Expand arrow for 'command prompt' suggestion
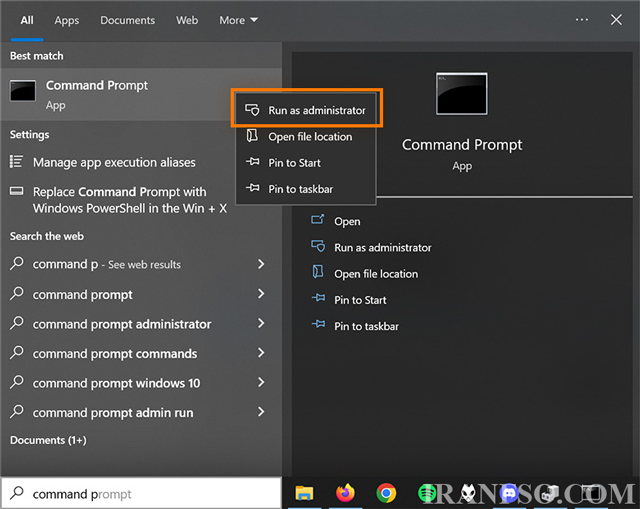The height and width of the screenshot is (509, 640). click(x=261, y=294)
